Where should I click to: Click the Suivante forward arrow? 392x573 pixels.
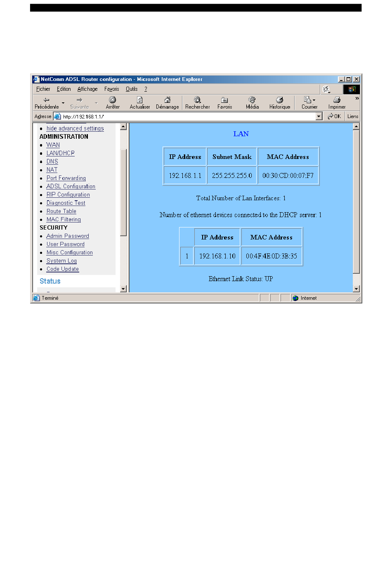[x=79, y=103]
